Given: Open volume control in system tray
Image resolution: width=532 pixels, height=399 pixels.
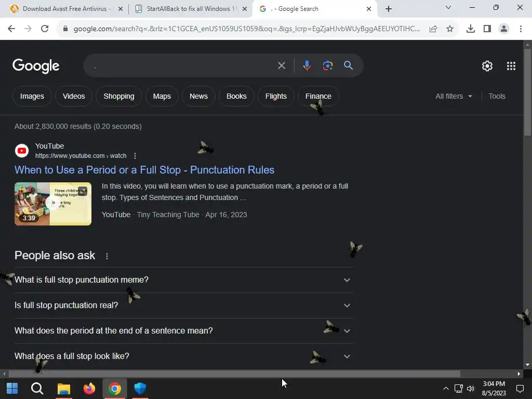Looking at the screenshot, I should tap(471, 389).
